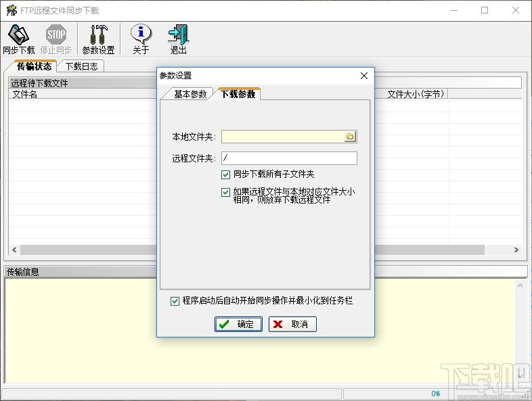Click the 传输信息 panel label
Screen dimensions: 532x401
click(x=23, y=272)
